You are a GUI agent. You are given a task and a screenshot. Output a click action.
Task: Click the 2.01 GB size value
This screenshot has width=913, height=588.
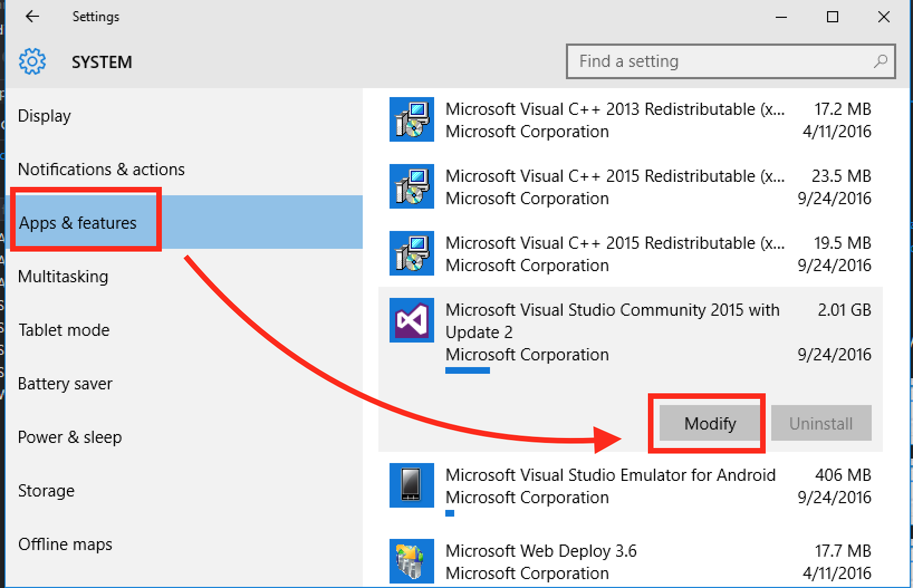844,310
